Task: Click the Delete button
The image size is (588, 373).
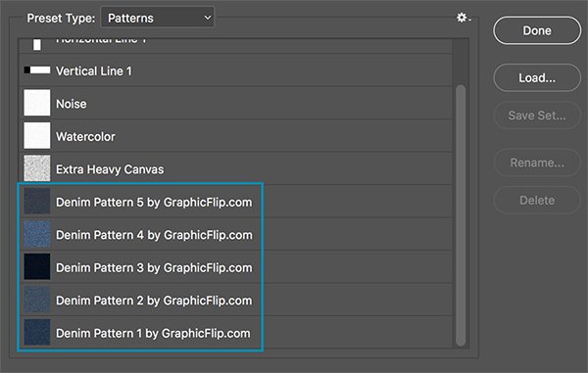Action: click(537, 201)
